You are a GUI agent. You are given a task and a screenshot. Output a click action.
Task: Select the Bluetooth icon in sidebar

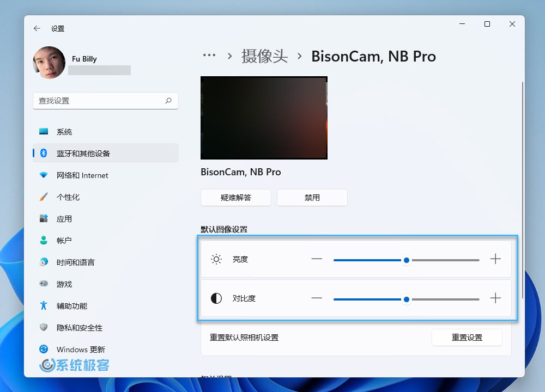pyautogui.click(x=44, y=153)
